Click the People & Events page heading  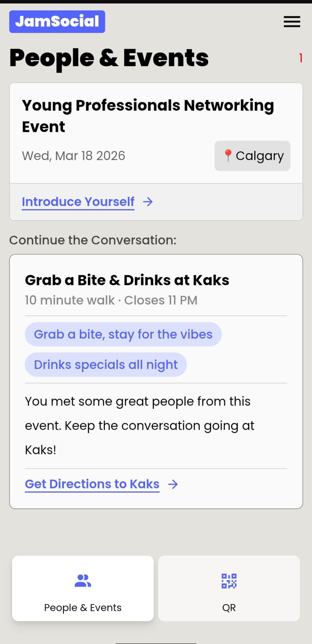[x=109, y=58]
